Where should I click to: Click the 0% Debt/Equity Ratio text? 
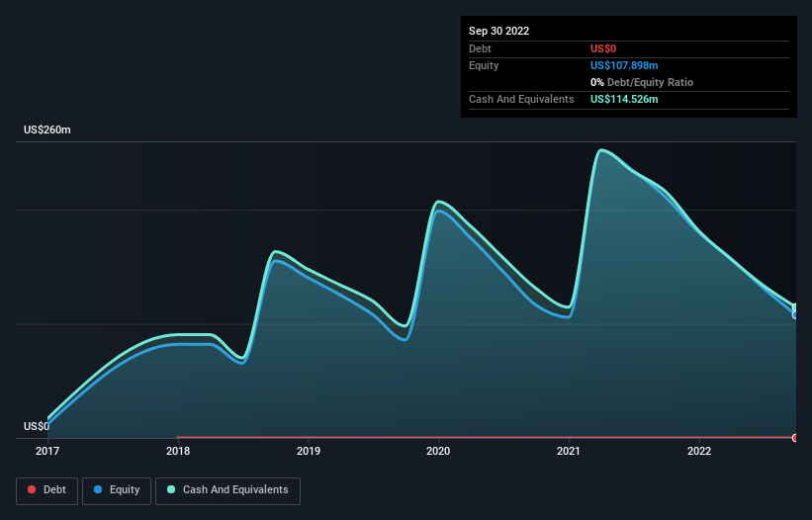642,82
